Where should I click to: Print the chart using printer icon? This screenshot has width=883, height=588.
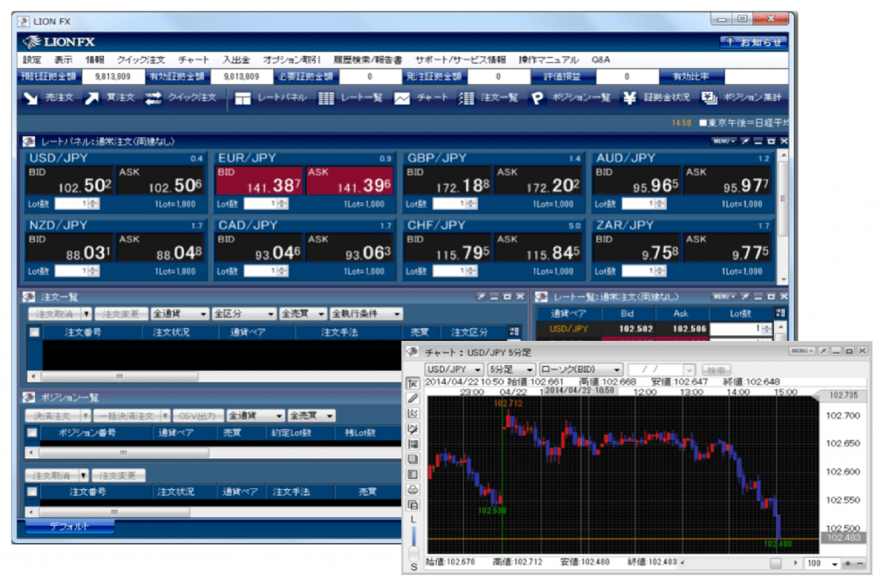412,489
